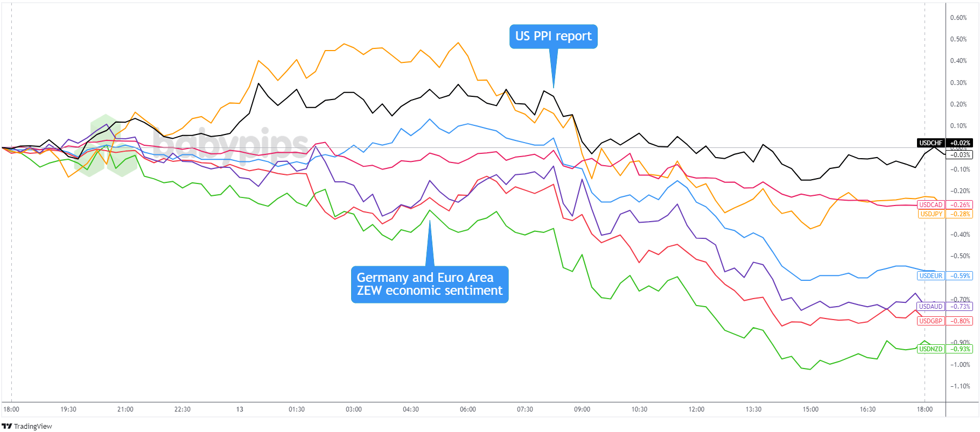Click the +0.02% USDCHF value tag
980x432 pixels.
(x=960, y=143)
